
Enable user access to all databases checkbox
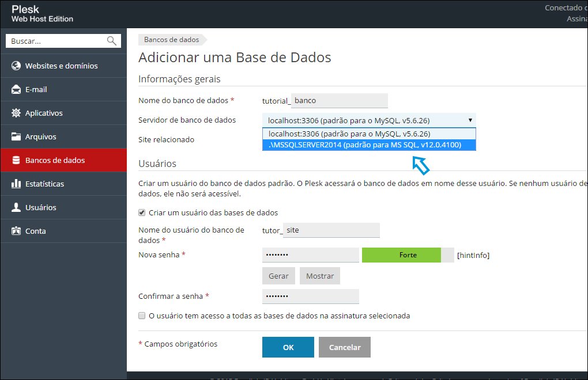click(142, 316)
